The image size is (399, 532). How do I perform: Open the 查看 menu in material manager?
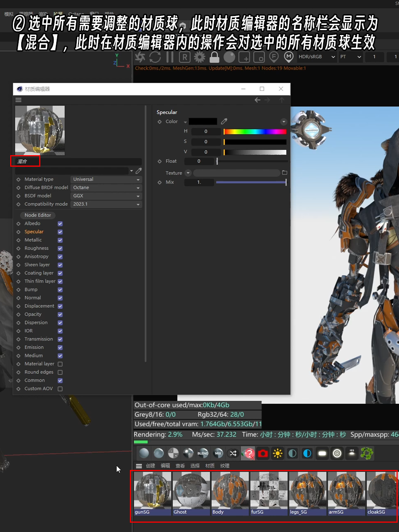tap(180, 466)
